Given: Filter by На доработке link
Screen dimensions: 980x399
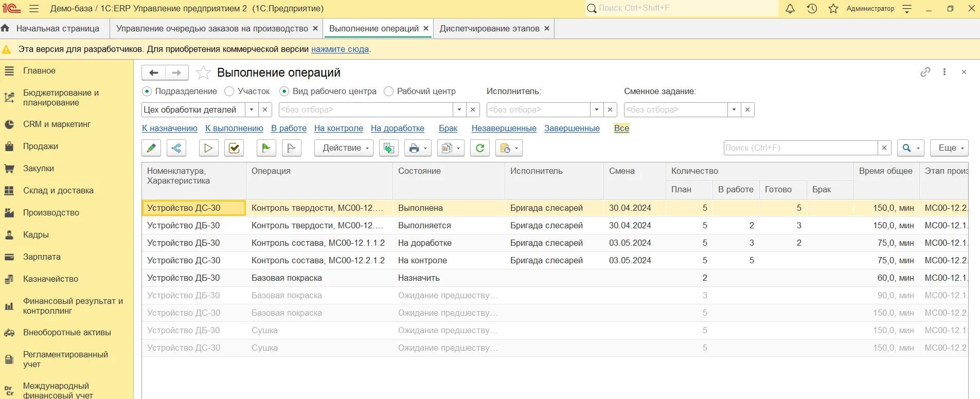Looking at the screenshot, I should 398,129.
